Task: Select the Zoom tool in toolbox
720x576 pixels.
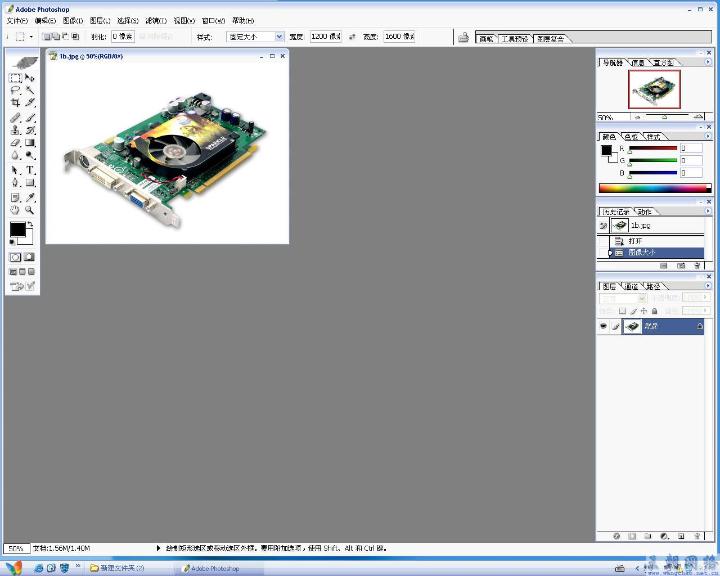Action: (30, 210)
